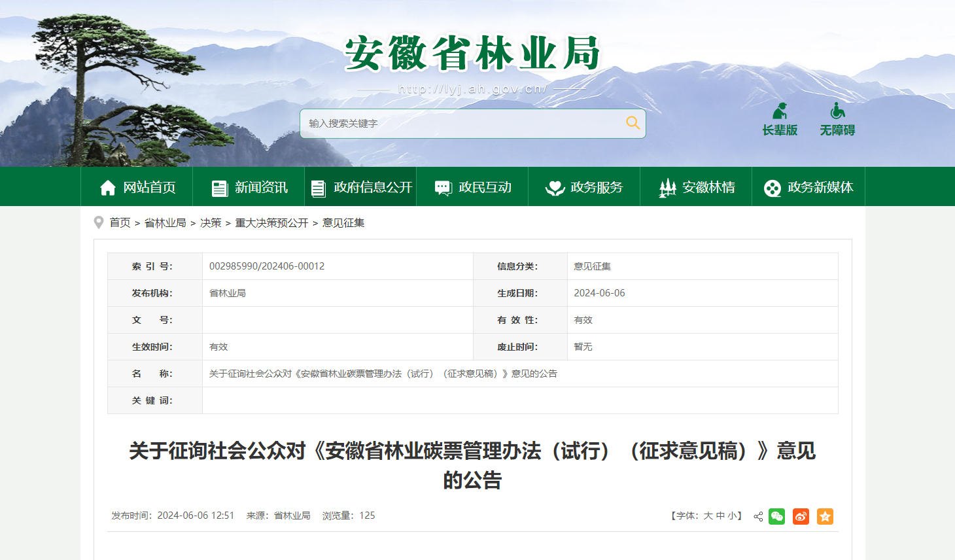Click the chat icon beside 政民互动
The height and width of the screenshot is (560, 955).
[443, 188]
